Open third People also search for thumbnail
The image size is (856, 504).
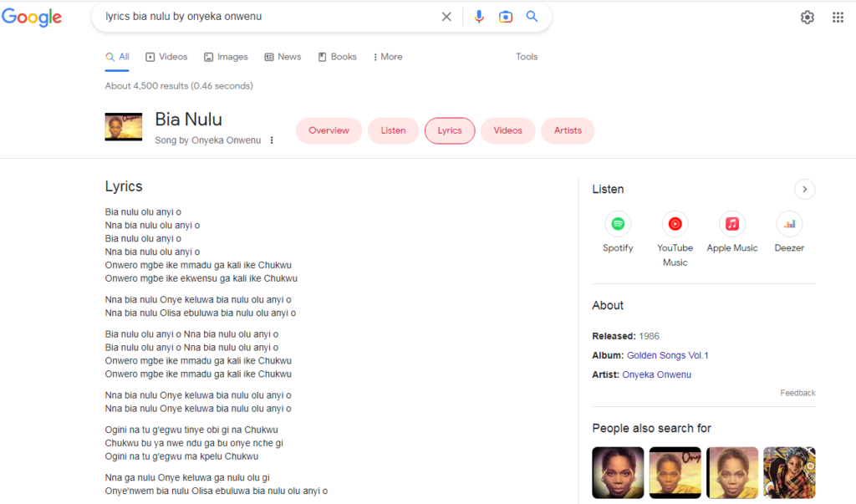click(x=732, y=472)
